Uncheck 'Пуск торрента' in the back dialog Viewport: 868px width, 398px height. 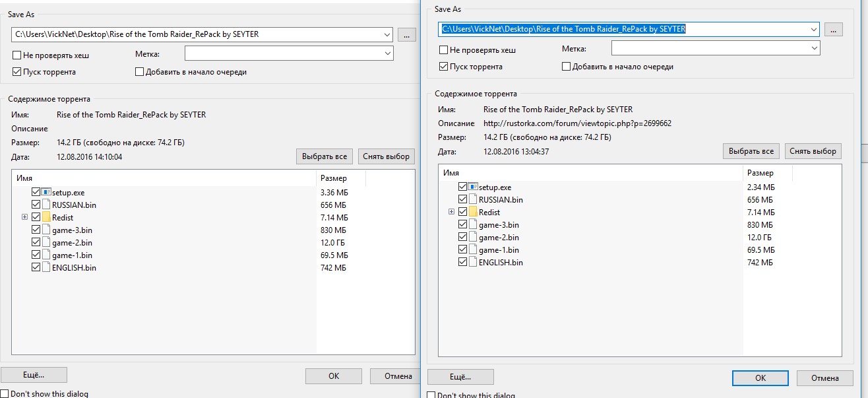pyautogui.click(x=17, y=72)
